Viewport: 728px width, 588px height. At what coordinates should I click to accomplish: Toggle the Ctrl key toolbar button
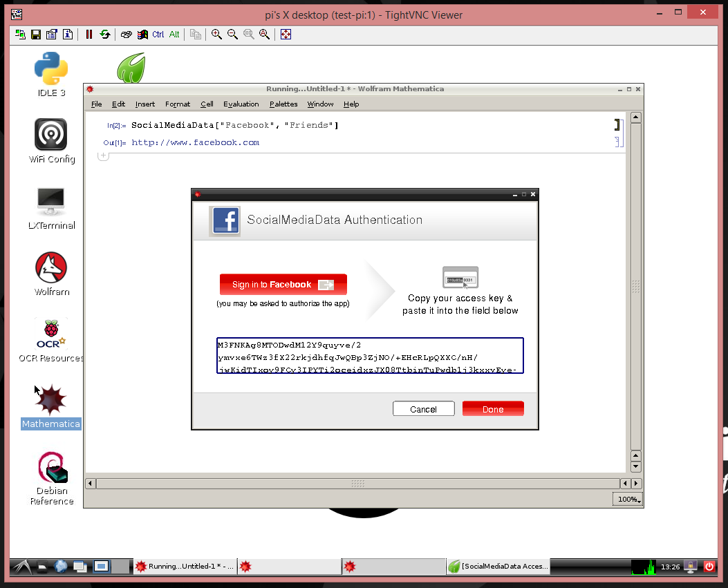pyautogui.click(x=158, y=35)
